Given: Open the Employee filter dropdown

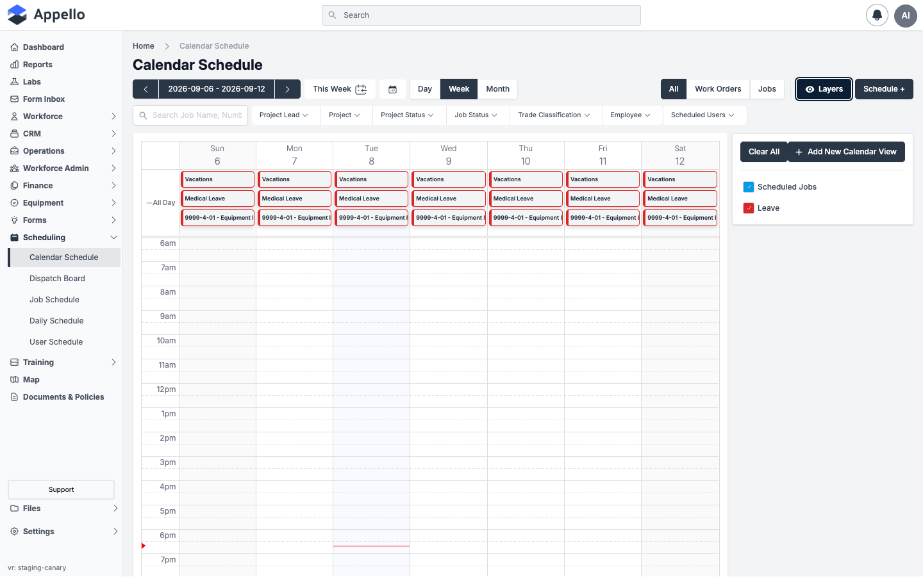Looking at the screenshot, I should [x=630, y=115].
